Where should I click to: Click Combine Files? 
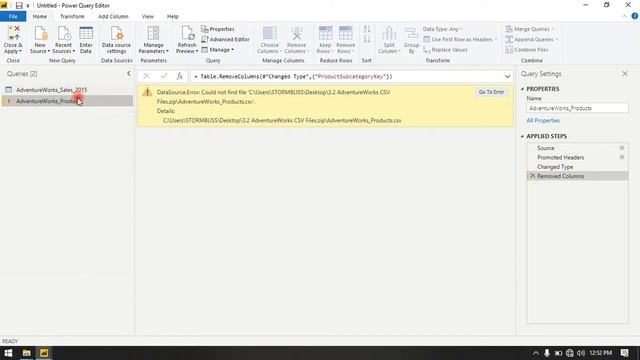click(527, 50)
